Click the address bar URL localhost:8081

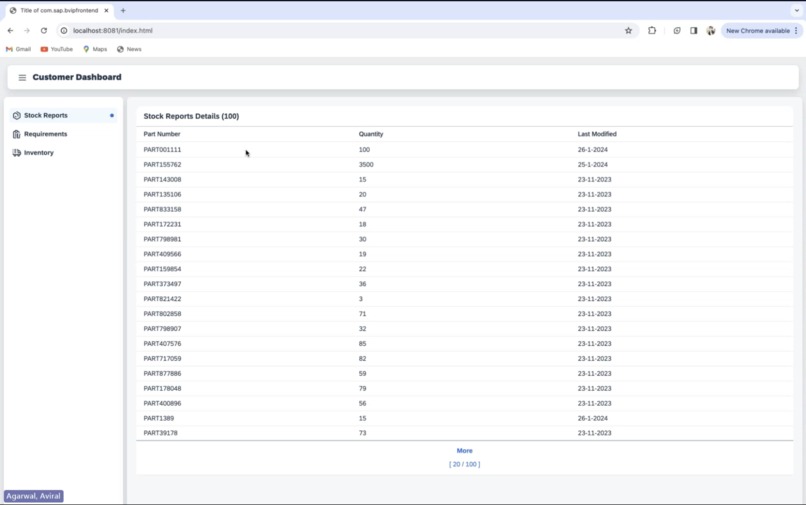click(x=113, y=31)
